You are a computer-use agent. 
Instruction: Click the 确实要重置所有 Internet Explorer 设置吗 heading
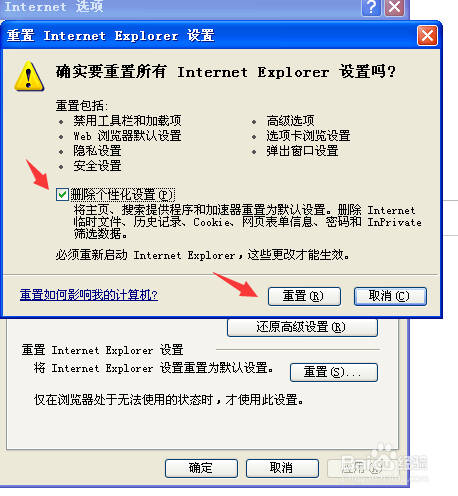pos(226,72)
